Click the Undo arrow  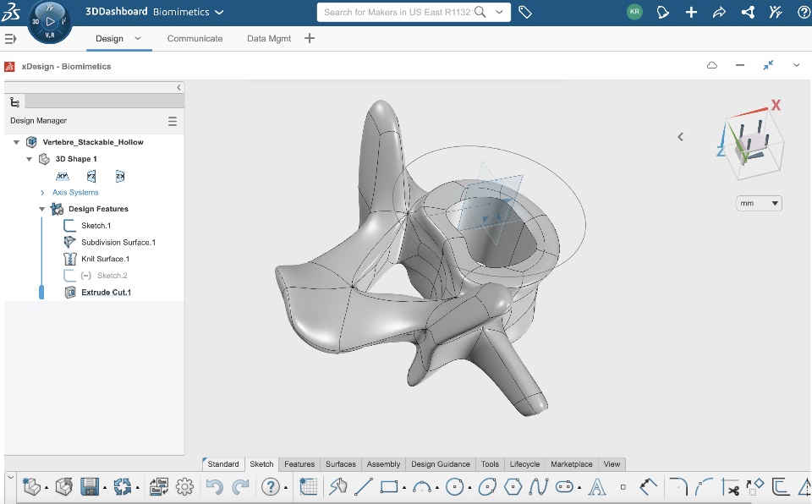(214, 487)
